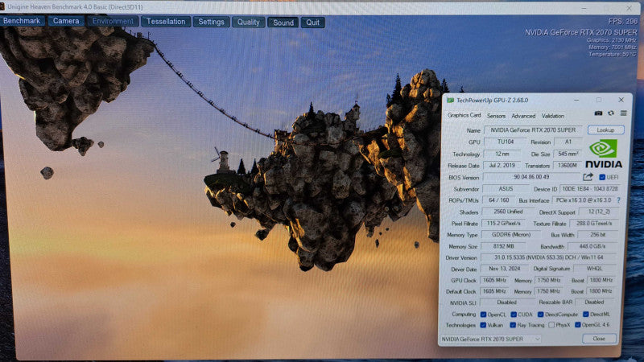Toggle the UEFI checkbox

click(x=602, y=177)
